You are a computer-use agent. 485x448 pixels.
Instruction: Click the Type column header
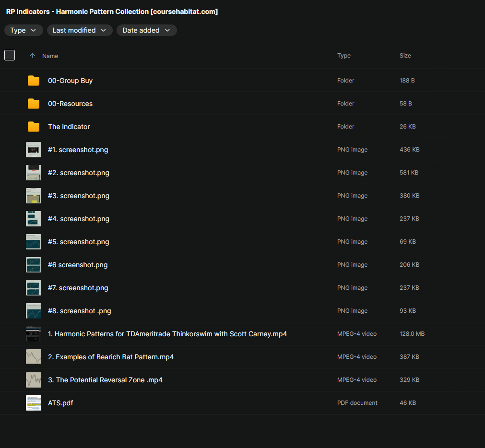pos(343,56)
